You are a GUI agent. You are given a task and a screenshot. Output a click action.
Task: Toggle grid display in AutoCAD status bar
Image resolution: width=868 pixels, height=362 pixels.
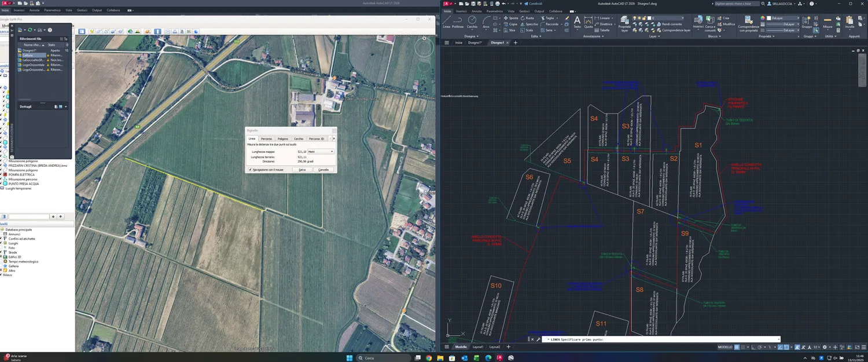pyautogui.click(x=737, y=347)
